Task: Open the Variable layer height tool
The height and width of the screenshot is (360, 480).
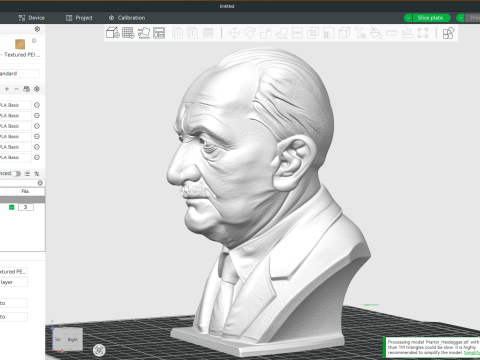Action: pos(208,33)
